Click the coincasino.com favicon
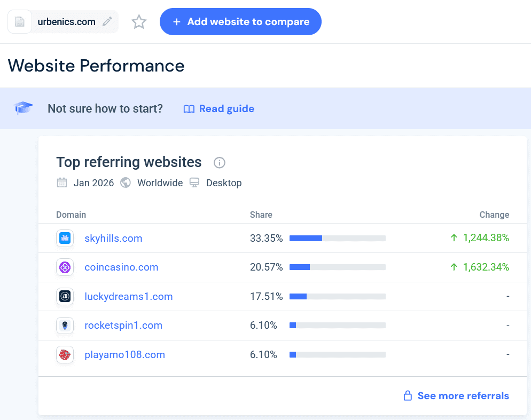This screenshot has height=420, width=531. point(65,267)
